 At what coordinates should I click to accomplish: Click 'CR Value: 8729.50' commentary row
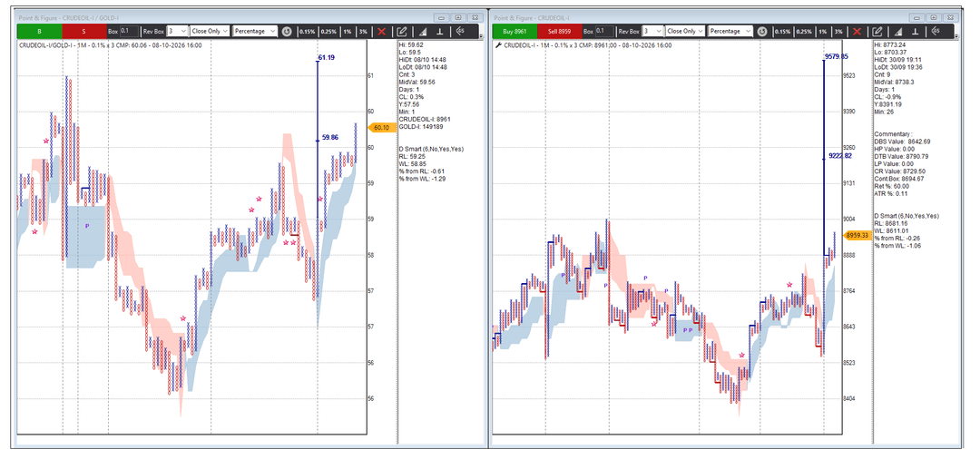(x=900, y=171)
